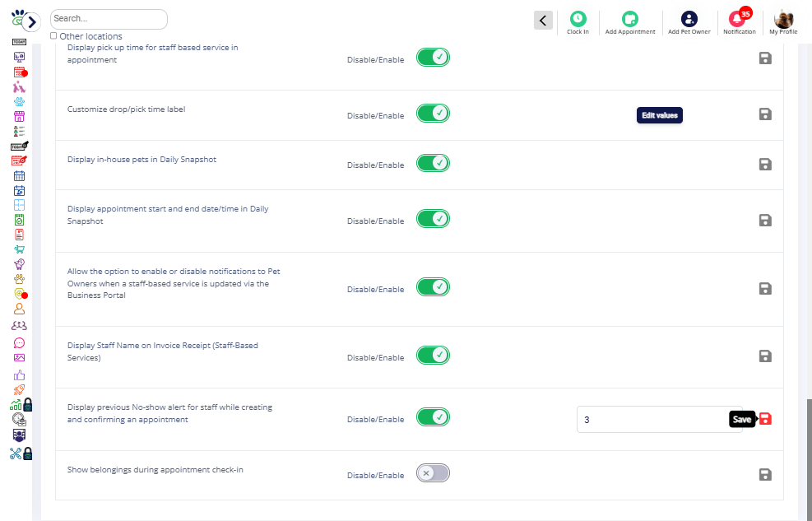Toggle Display Staff Name on Invoice Receipt
The image size is (812, 521).
point(433,356)
